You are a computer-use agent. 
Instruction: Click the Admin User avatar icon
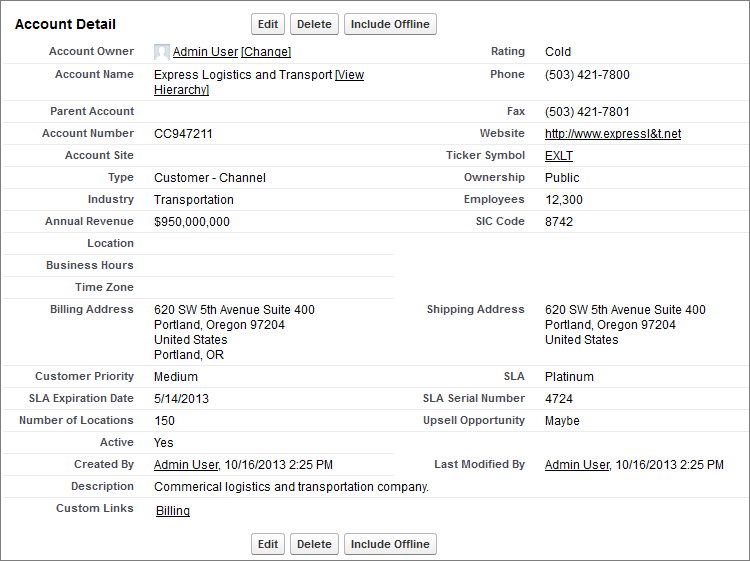tap(162, 52)
